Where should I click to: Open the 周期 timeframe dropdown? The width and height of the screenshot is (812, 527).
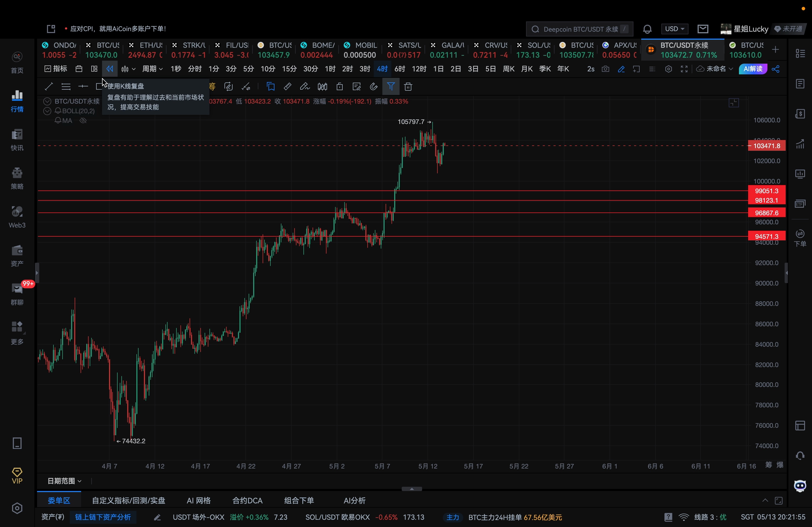coord(152,68)
